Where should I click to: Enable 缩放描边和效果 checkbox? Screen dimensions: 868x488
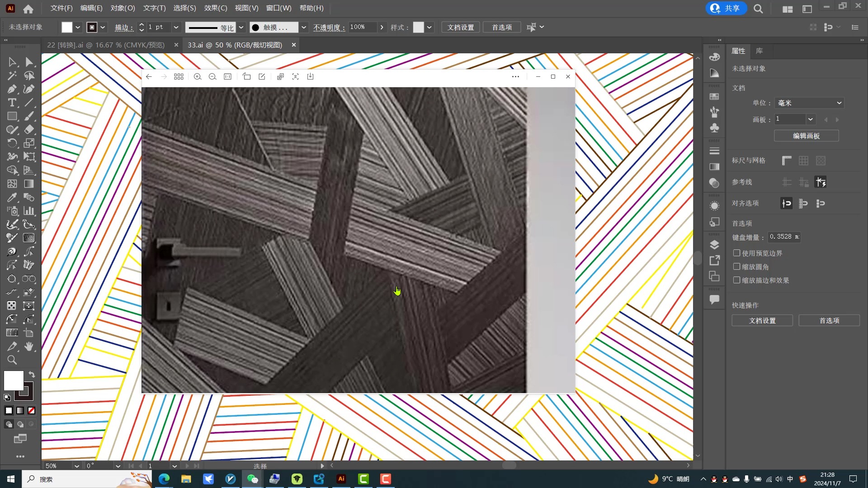click(x=737, y=280)
